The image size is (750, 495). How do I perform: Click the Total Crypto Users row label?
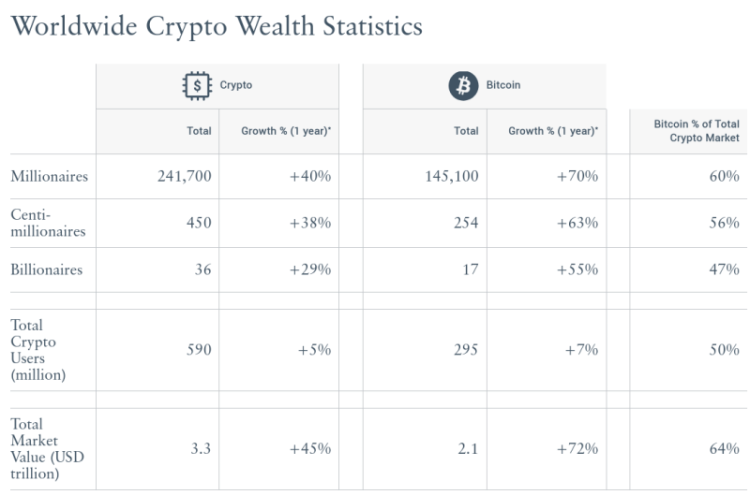36,349
